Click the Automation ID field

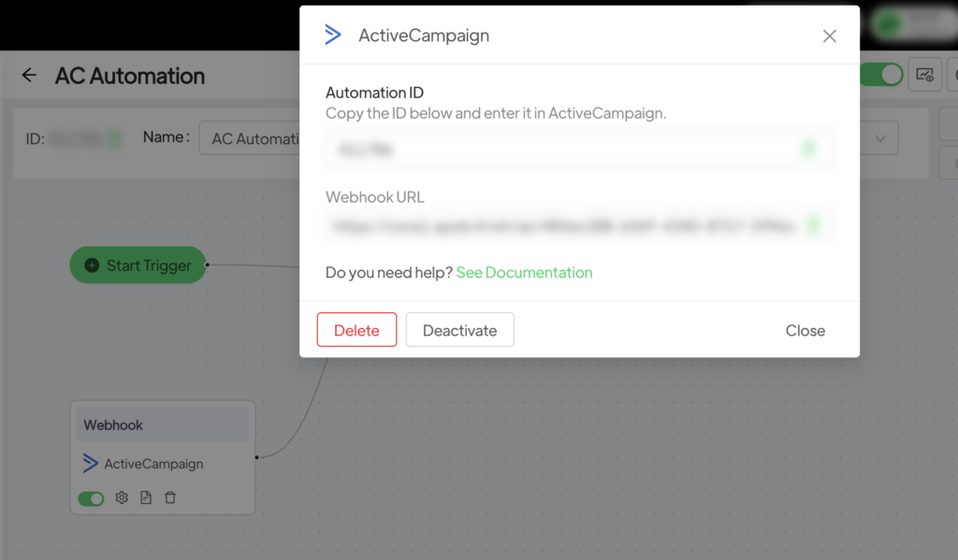(561, 149)
